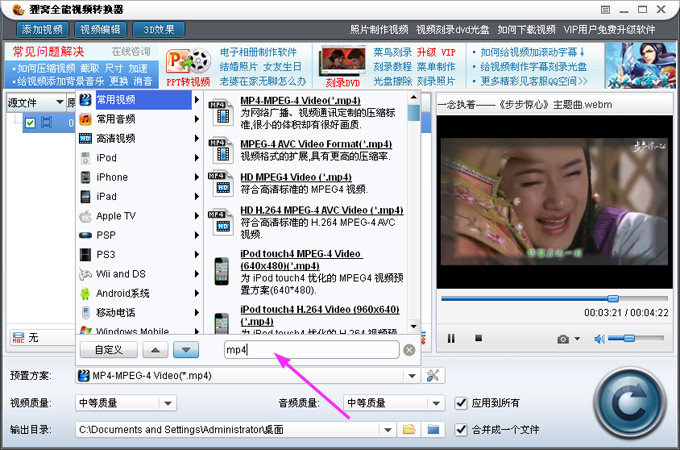Choose MPEG-4 AVC Video Format(*.mp4)
This screenshot has width=680, height=450.
coord(316,144)
